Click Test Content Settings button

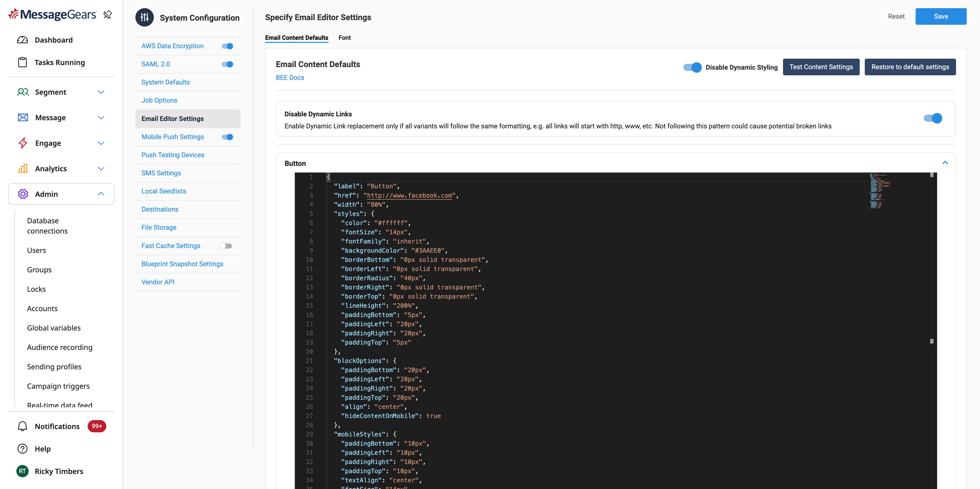[x=821, y=67]
